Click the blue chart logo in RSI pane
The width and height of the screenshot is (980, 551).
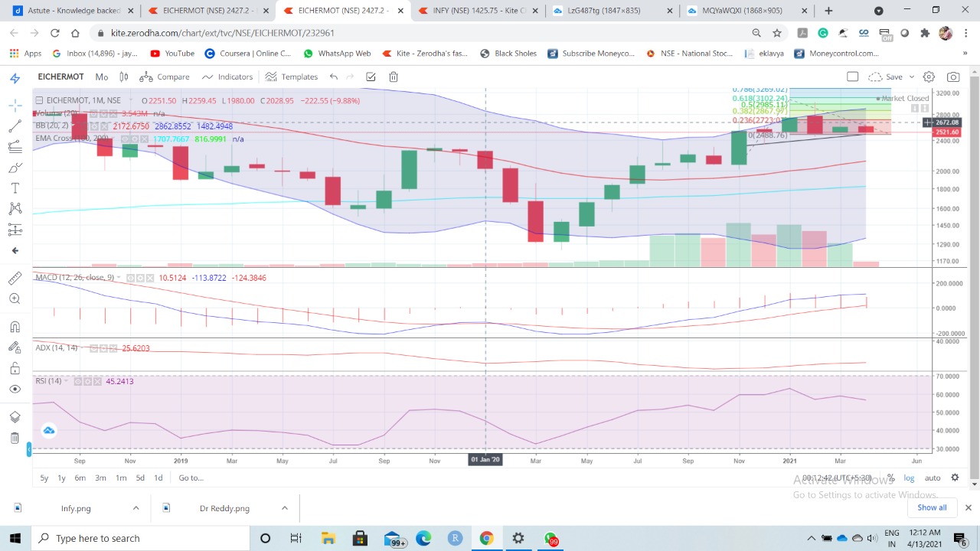(49, 431)
